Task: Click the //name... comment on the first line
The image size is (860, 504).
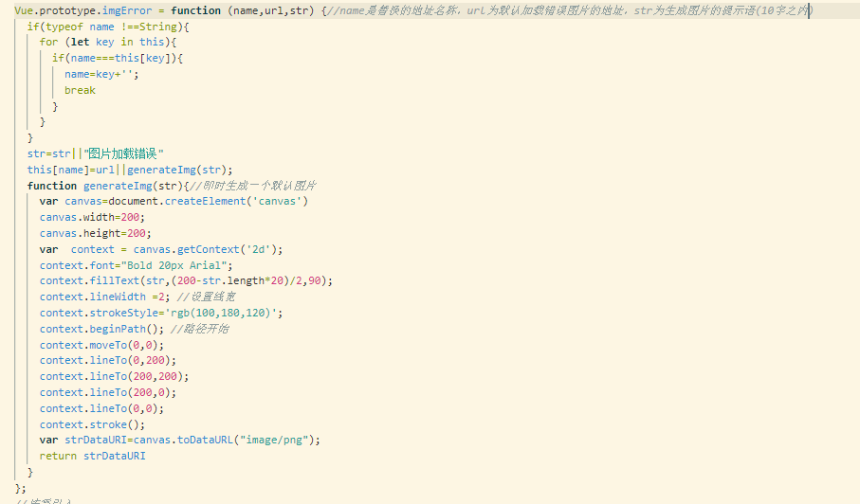Action: tap(569, 10)
